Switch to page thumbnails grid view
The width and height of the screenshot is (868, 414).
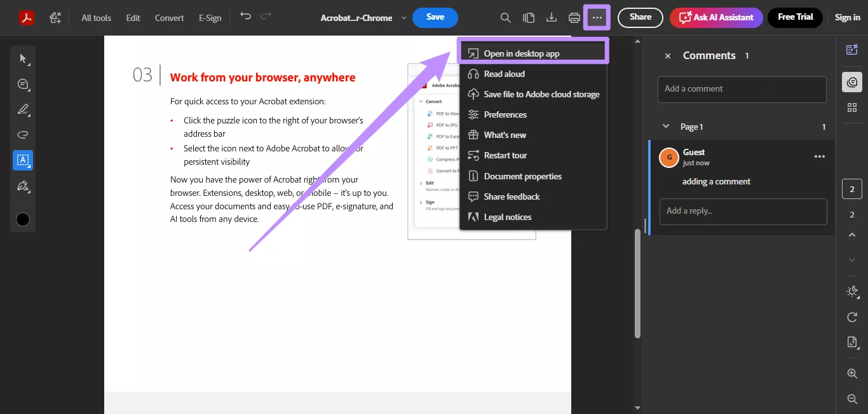pyautogui.click(x=851, y=107)
